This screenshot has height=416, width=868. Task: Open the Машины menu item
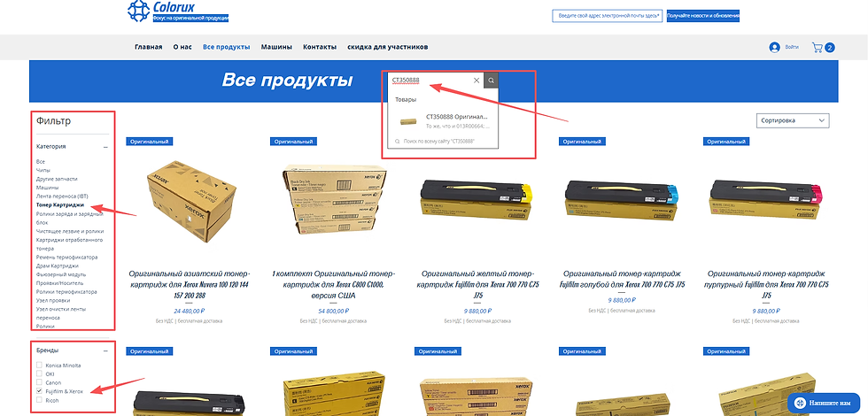click(x=276, y=47)
